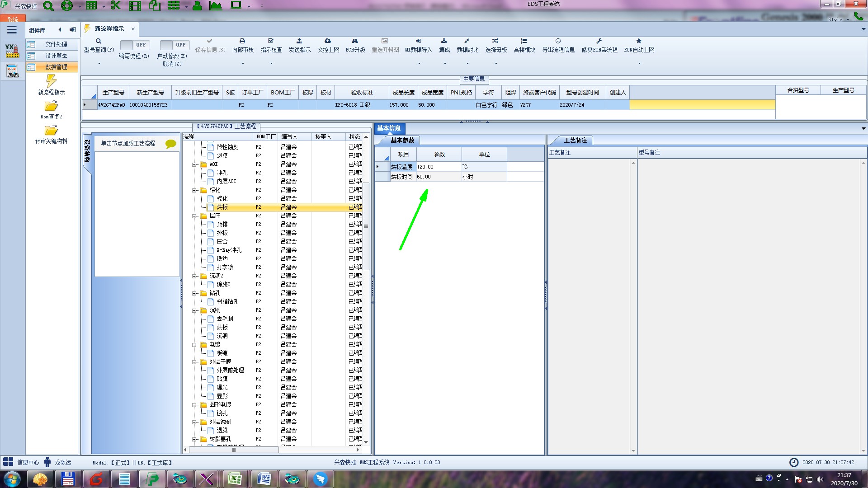
Task: Open the Bom查询2 folder icon
Action: pyautogui.click(x=51, y=107)
